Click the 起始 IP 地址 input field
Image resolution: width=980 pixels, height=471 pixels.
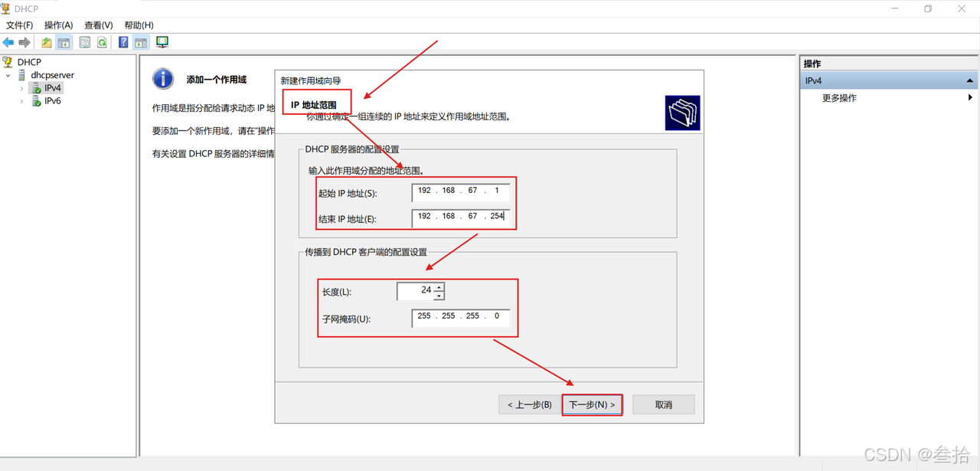point(461,192)
